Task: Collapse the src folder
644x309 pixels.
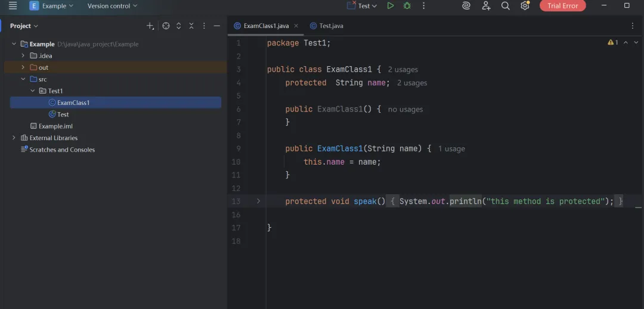Action: click(23, 79)
